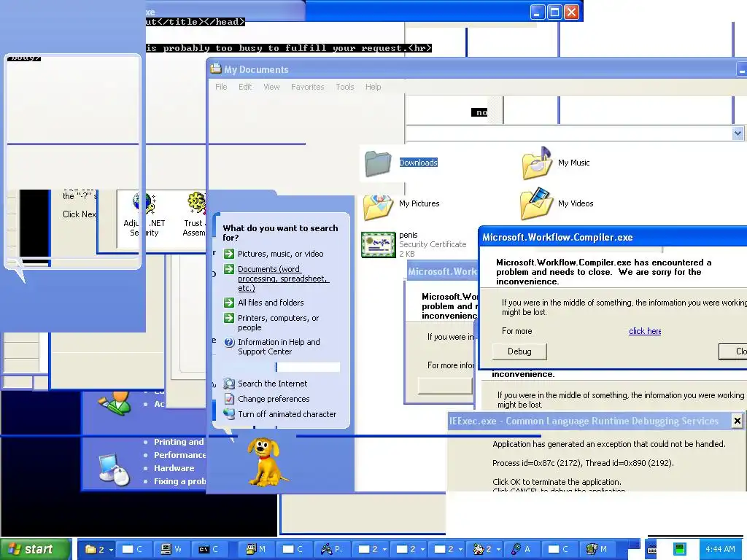Expand the address bar dropdown in My Documents
This screenshot has height=560, width=747.
point(738,133)
